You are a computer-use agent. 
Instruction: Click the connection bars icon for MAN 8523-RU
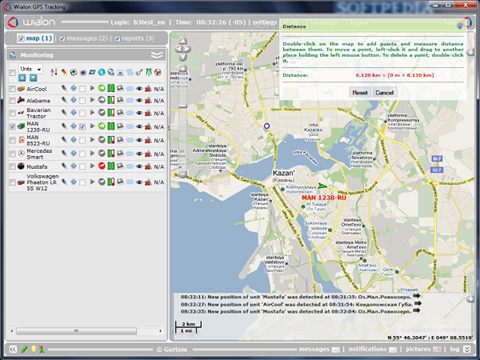tap(111, 140)
